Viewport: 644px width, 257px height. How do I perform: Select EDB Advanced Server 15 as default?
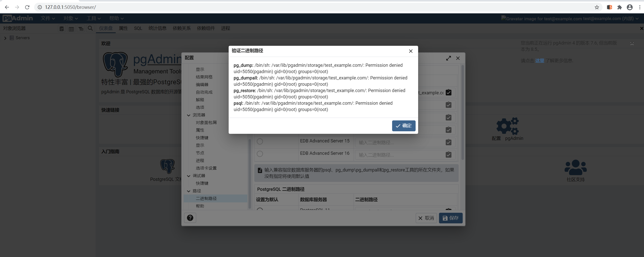(x=260, y=141)
